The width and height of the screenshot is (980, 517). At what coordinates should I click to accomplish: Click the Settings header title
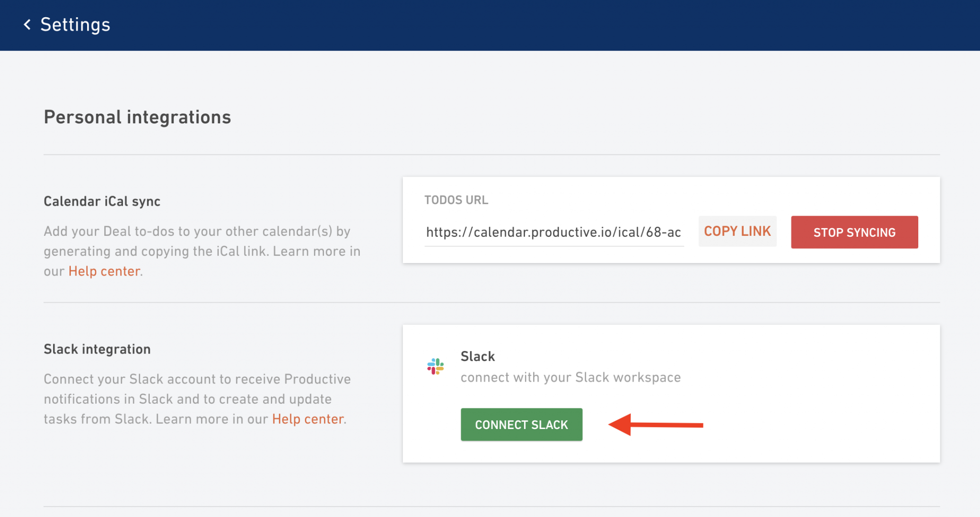pos(75,24)
